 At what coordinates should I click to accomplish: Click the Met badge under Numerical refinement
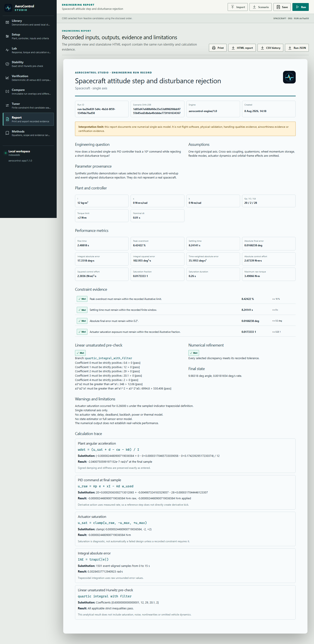point(194,353)
